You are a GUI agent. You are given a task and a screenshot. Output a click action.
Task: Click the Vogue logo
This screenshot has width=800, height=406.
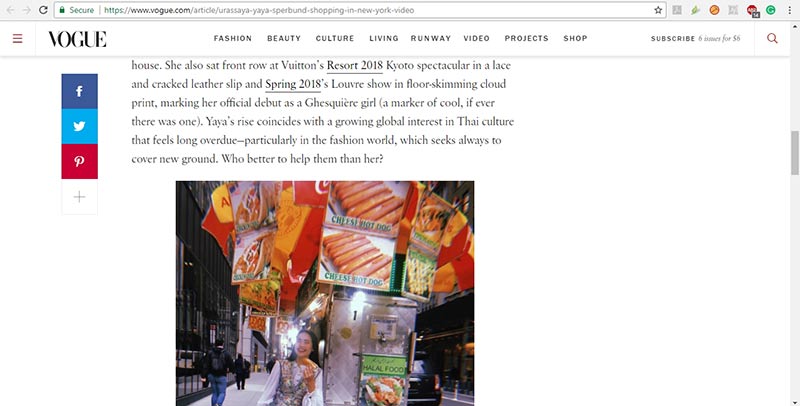[77, 39]
